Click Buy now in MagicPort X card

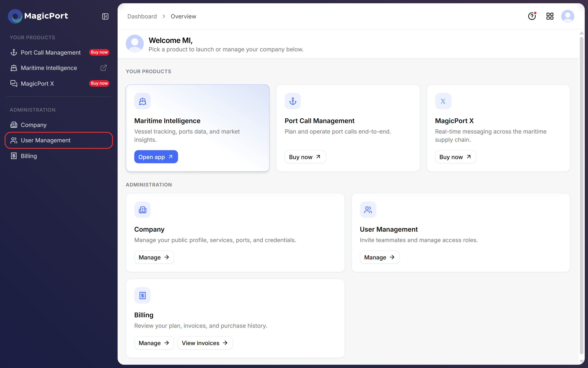(x=455, y=157)
